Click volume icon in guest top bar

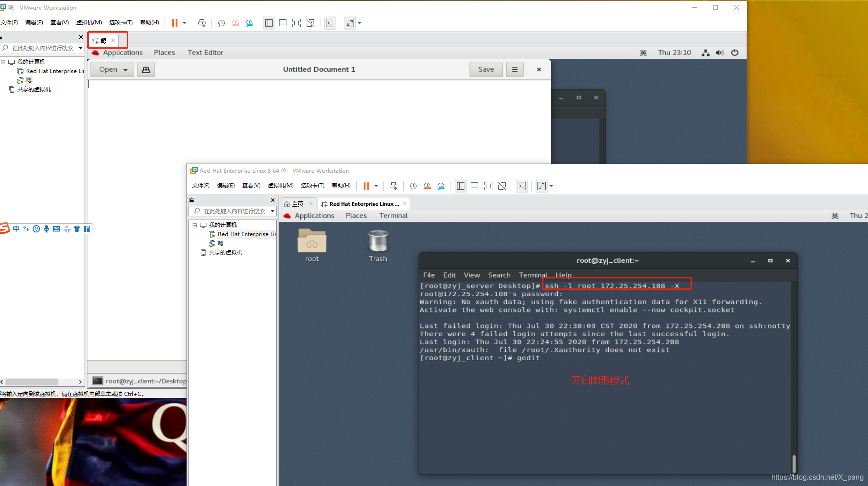click(720, 53)
